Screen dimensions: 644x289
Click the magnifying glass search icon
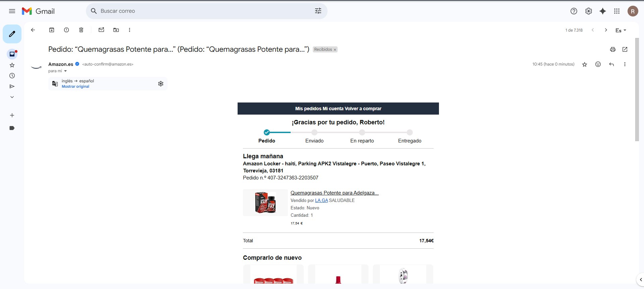tap(94, 11)
